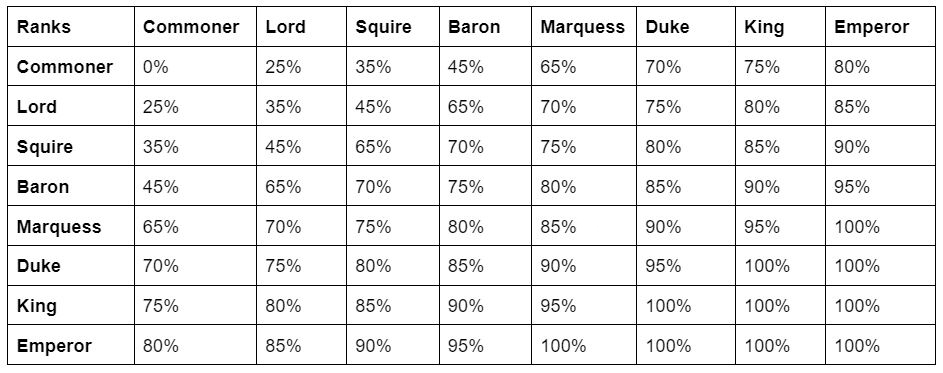Select the Marquess column header

coord(584,26)
